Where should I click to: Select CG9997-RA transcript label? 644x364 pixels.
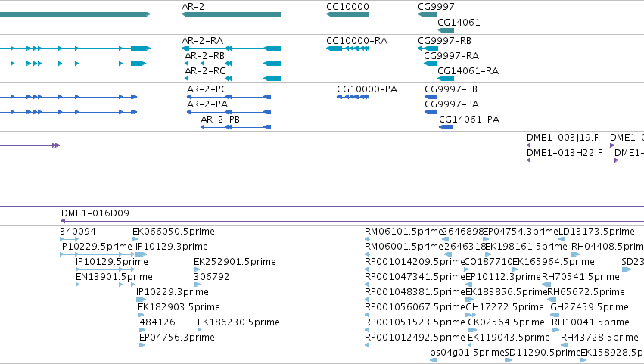point(451,56)
